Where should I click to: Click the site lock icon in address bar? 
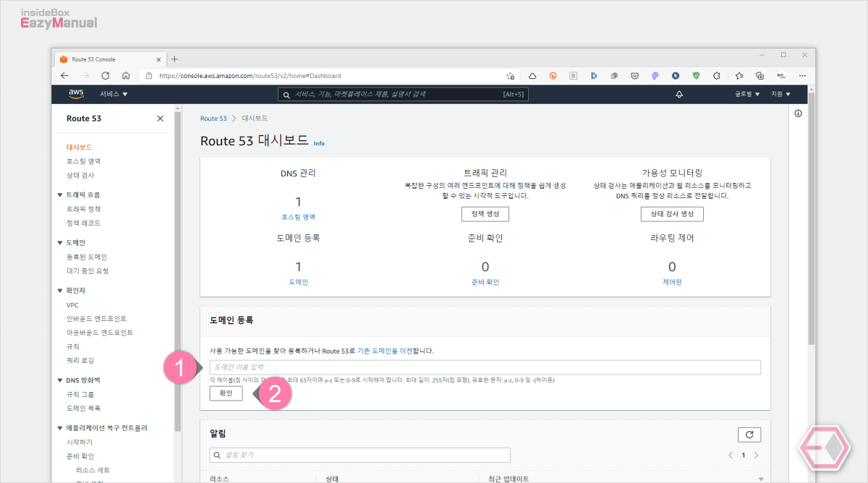pyautogui.click(x=149, y=75)
